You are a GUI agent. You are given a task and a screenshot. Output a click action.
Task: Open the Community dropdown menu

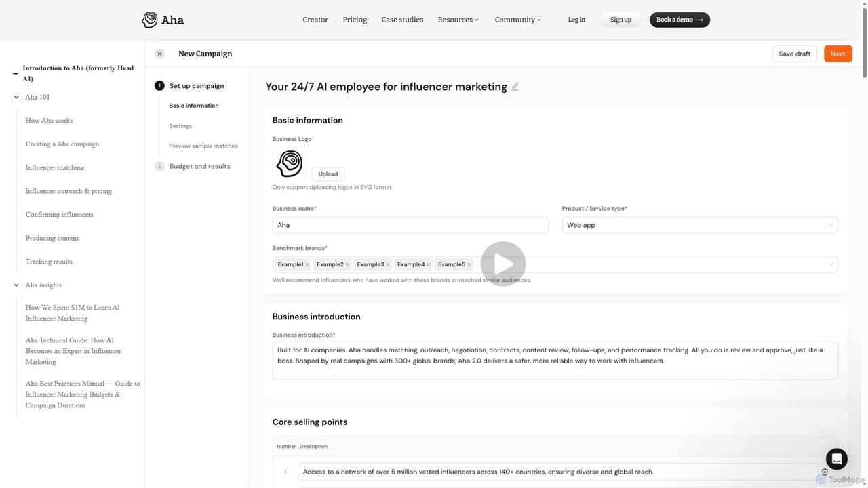pyautogui.click(x=518, y=20)
